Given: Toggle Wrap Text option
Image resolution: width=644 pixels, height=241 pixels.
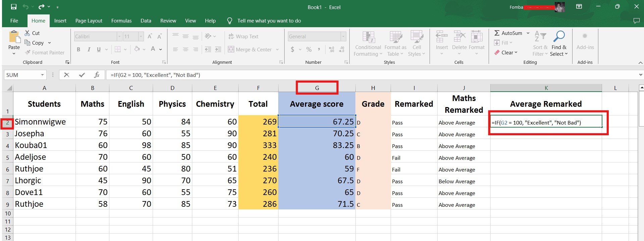Looking at the screenshot, I should (243, 36).
